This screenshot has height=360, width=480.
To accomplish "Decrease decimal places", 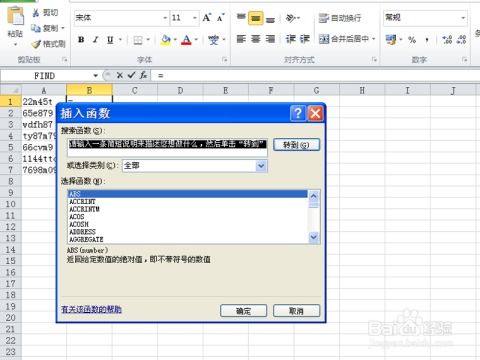I will (x=461, y=40).
